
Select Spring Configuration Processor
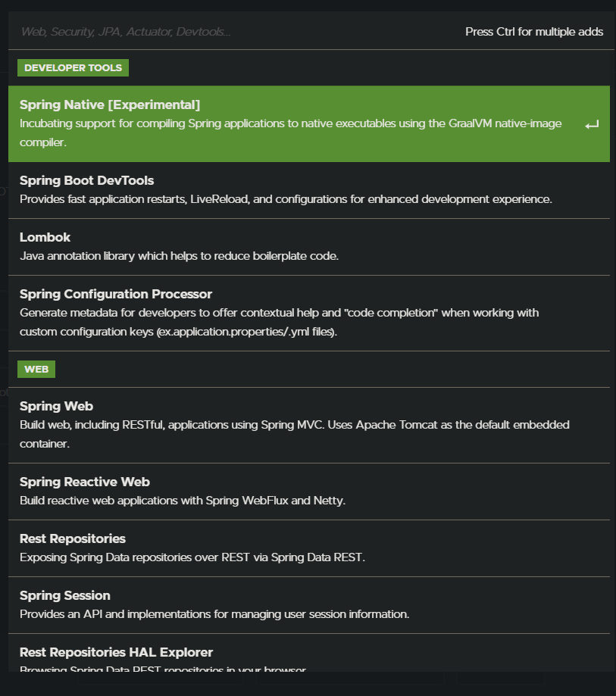coord(115,294)
